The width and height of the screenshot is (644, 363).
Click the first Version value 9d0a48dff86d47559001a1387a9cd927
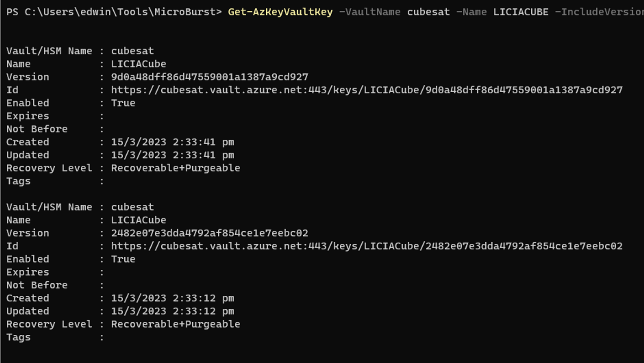210,77
